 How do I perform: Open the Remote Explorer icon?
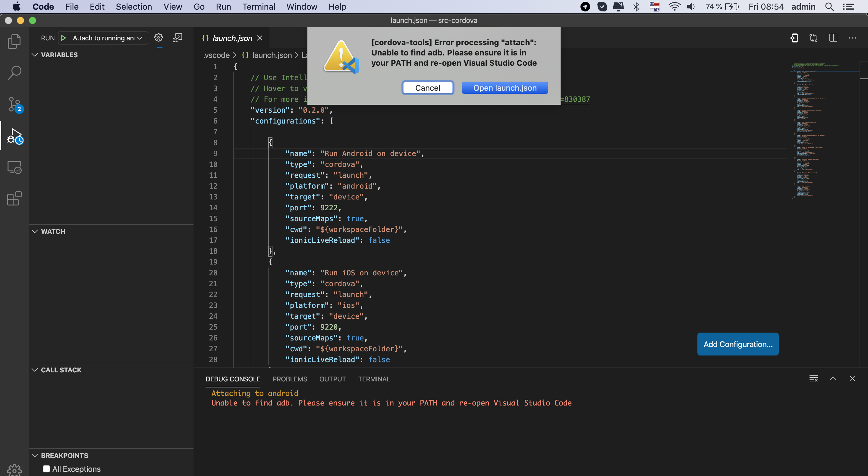point(14,167)
